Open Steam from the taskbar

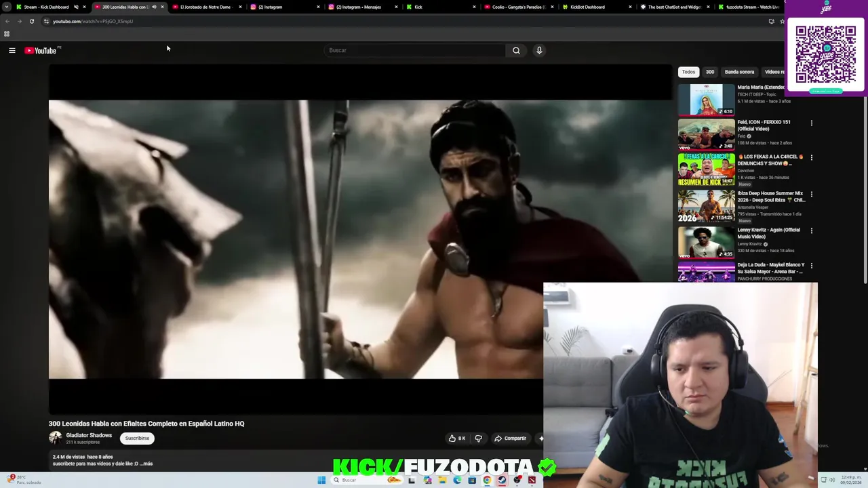[x=502, y=480]
